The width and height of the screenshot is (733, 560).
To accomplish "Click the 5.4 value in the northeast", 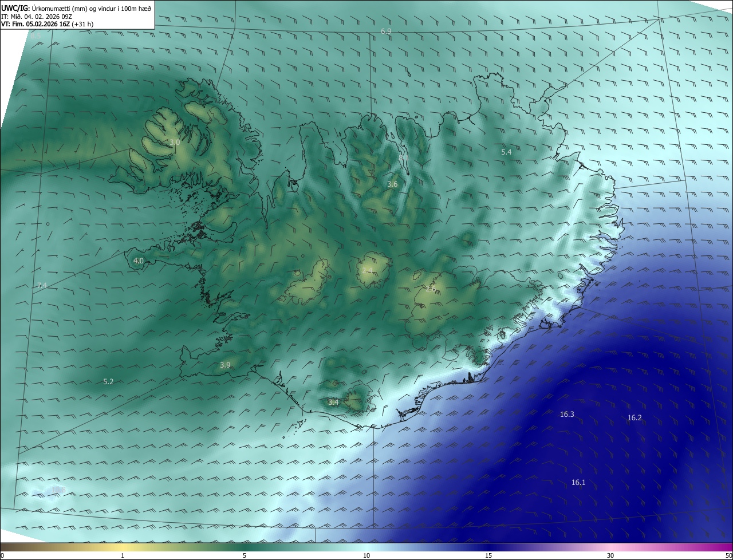I will click(506, 152).
